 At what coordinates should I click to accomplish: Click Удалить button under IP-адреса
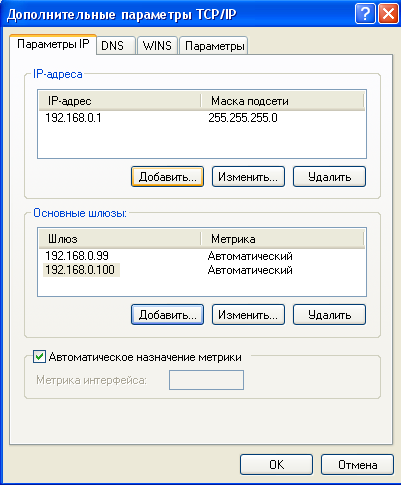point(329,177)
